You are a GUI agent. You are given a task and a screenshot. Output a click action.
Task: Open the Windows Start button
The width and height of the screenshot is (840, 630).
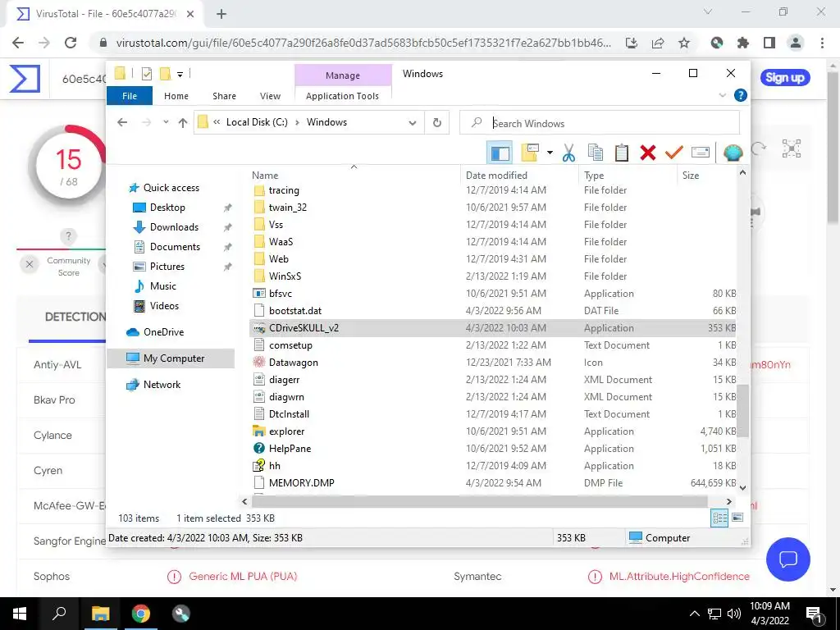pyautogui.click(x=20, y=614)
